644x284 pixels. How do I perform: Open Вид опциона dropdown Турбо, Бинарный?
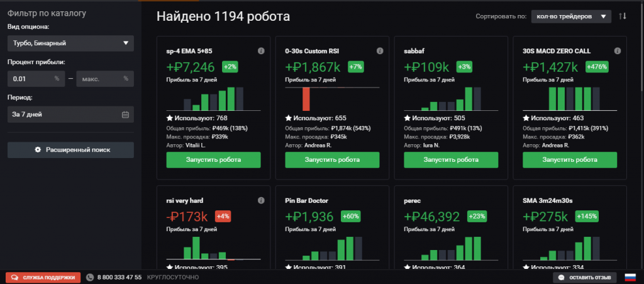click(70, 43)
